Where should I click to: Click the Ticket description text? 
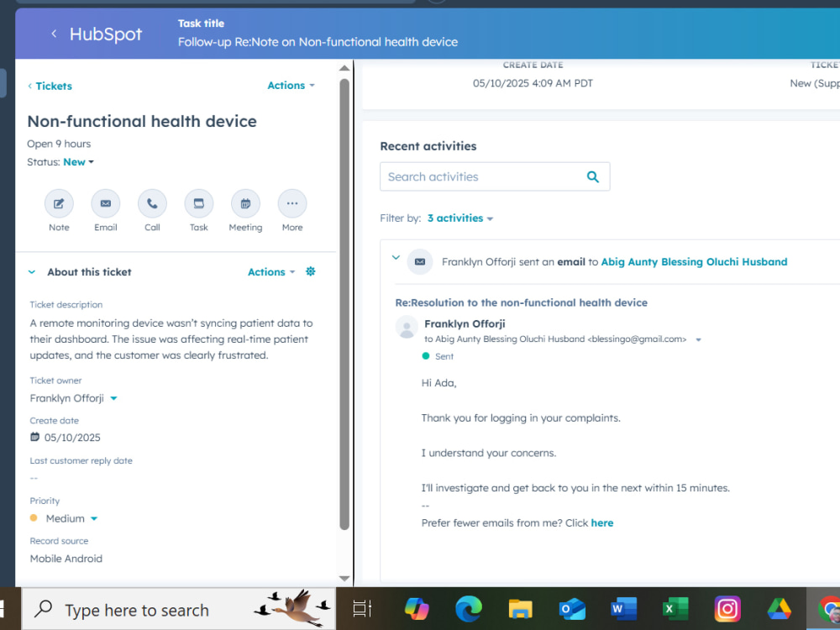tap(171, 339)
